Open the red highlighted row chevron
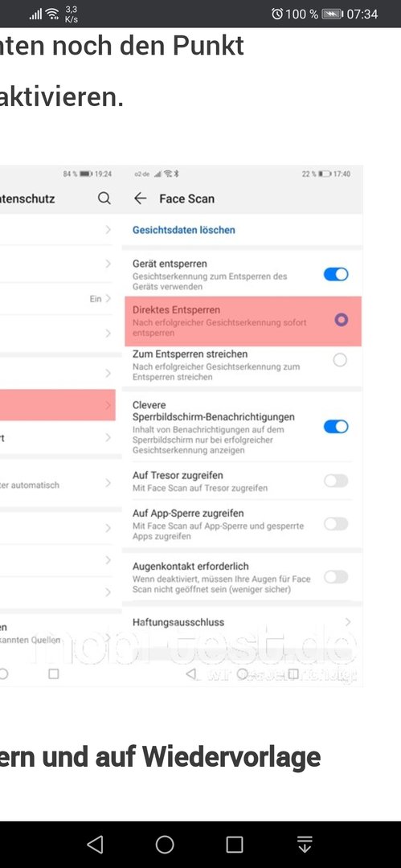Screen dimensions: 401x868 click(x=108, y=406)
